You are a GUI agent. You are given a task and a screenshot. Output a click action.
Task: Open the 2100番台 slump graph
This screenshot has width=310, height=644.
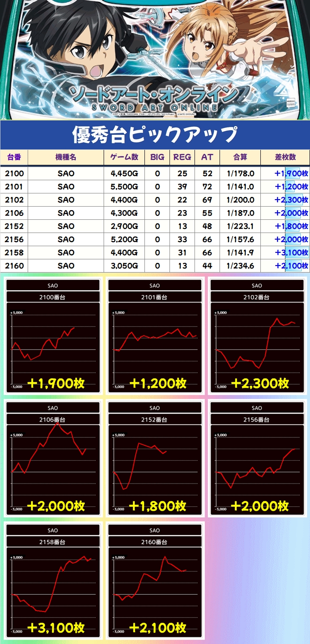click(53, 343)
